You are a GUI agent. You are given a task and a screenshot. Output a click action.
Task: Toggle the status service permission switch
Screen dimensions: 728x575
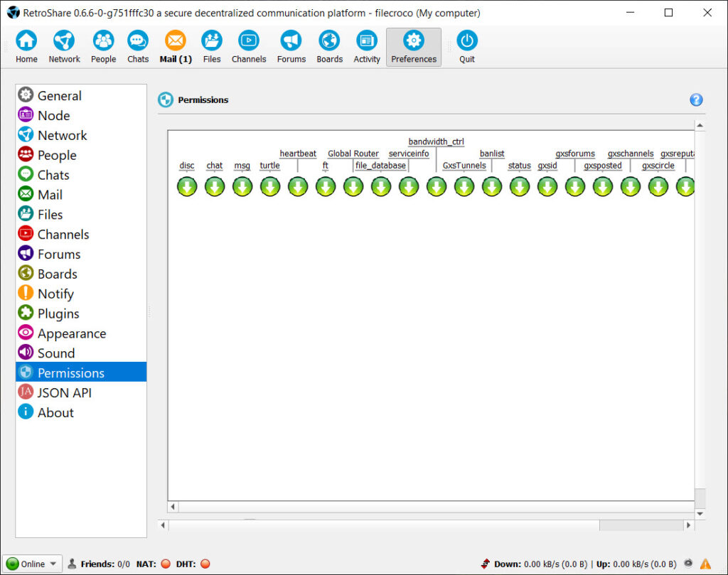coord(520,186)
